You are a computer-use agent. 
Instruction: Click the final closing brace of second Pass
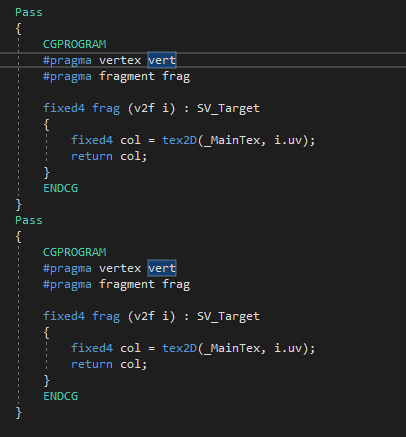pos(19,413)
